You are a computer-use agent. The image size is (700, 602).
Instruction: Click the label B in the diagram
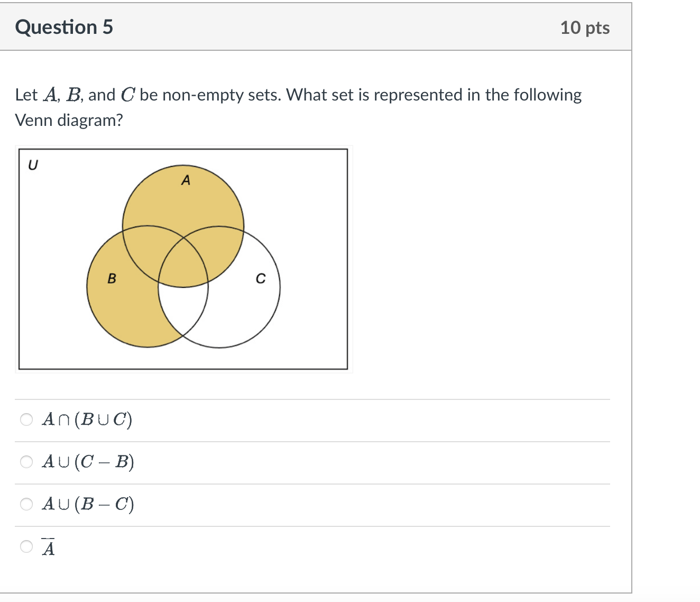click(112, 278)
